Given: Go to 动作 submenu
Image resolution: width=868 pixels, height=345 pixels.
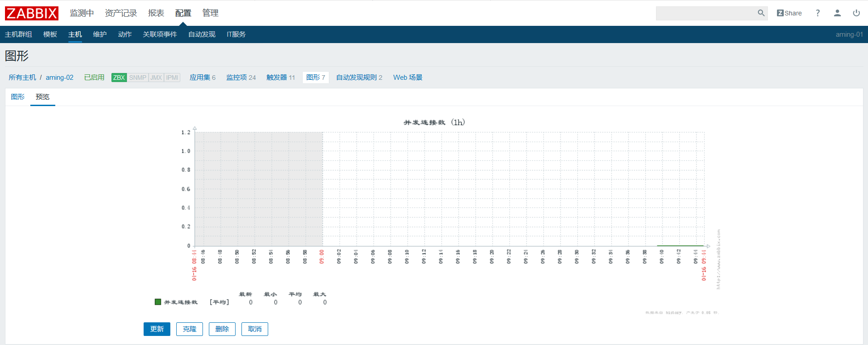Looking at the screenshot, I should click(125, 34).
